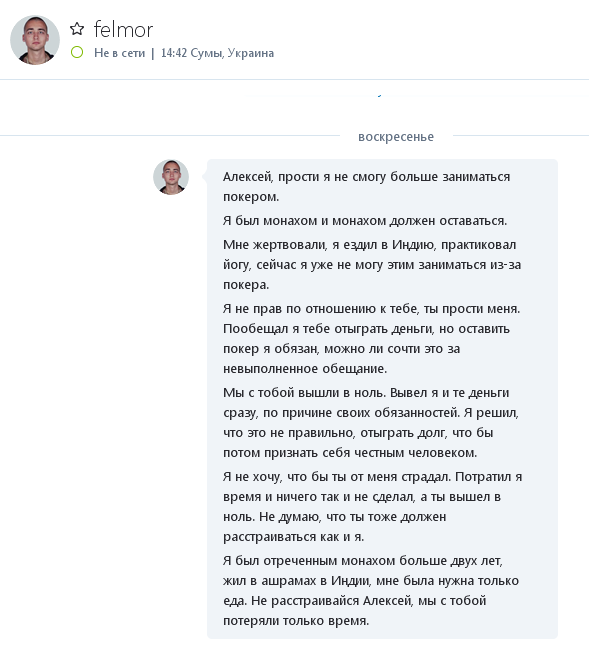Click the line starting 'Мне жертвовали, я ездил в Индию'
The width and height of the screenshot is (589, 646).
pos(369,245)
